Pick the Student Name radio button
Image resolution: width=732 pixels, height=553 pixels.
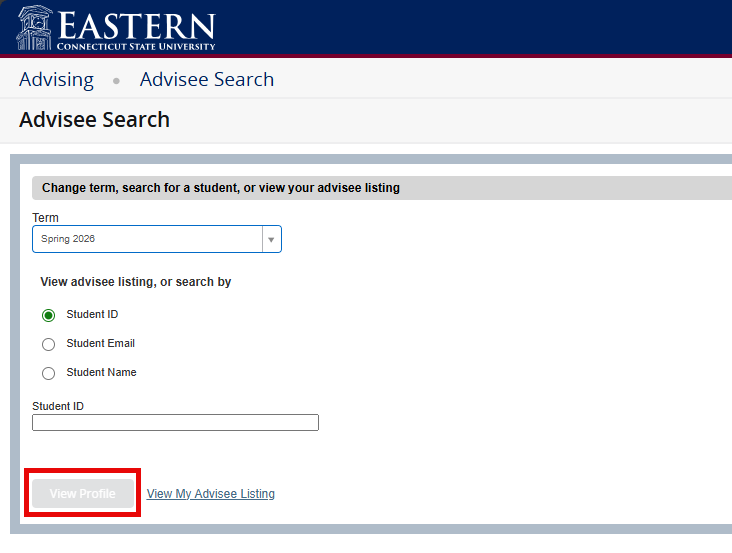point(48,373)
